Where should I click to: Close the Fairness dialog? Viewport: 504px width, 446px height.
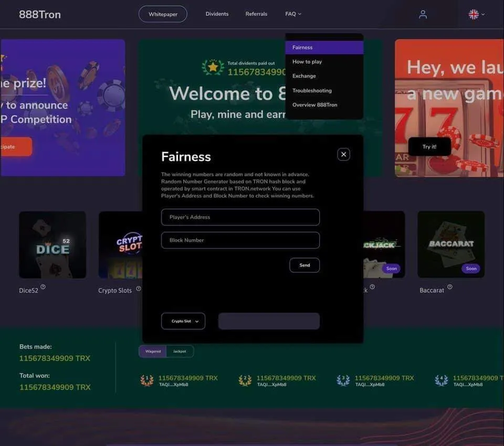[x=343, y=154]
